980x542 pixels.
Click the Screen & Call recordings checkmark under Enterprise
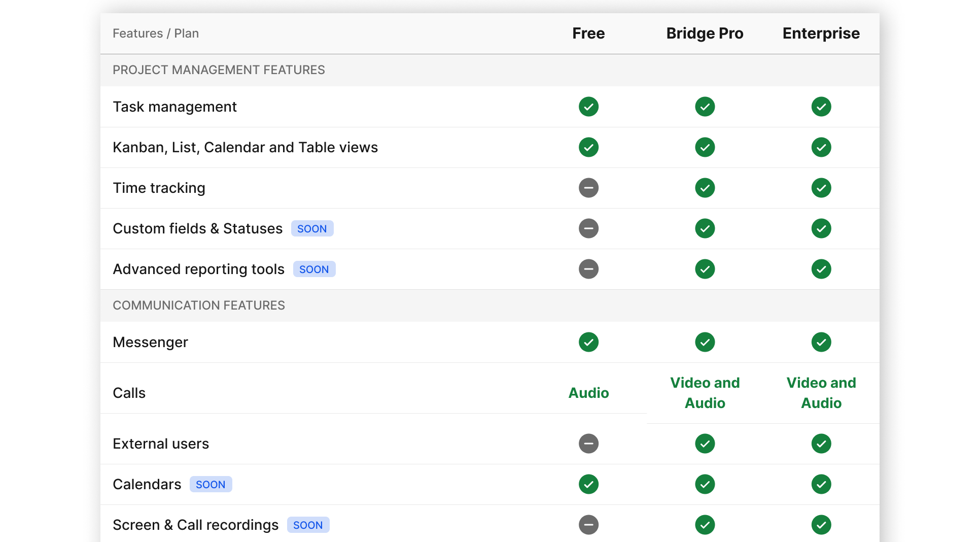coord(821,525)
